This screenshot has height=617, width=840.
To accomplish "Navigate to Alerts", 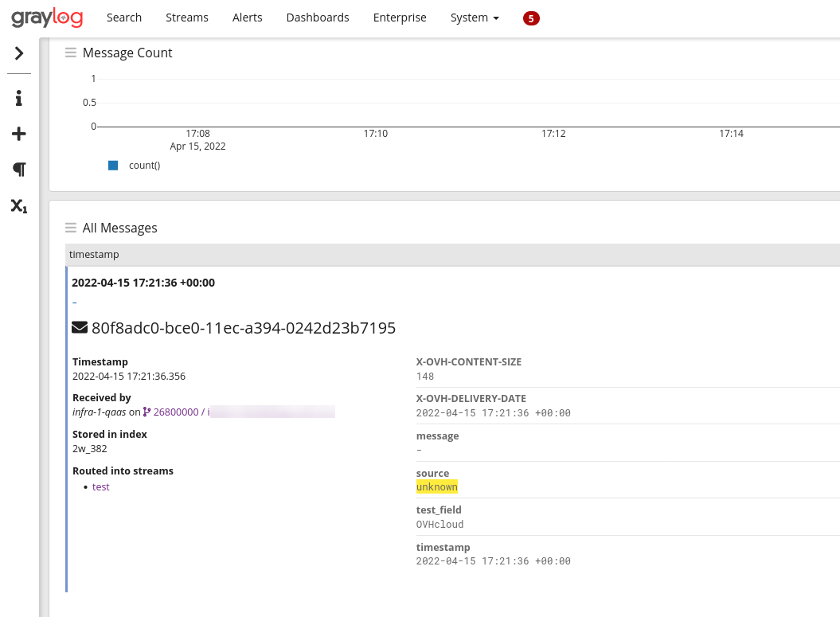I will coord(247,18).
